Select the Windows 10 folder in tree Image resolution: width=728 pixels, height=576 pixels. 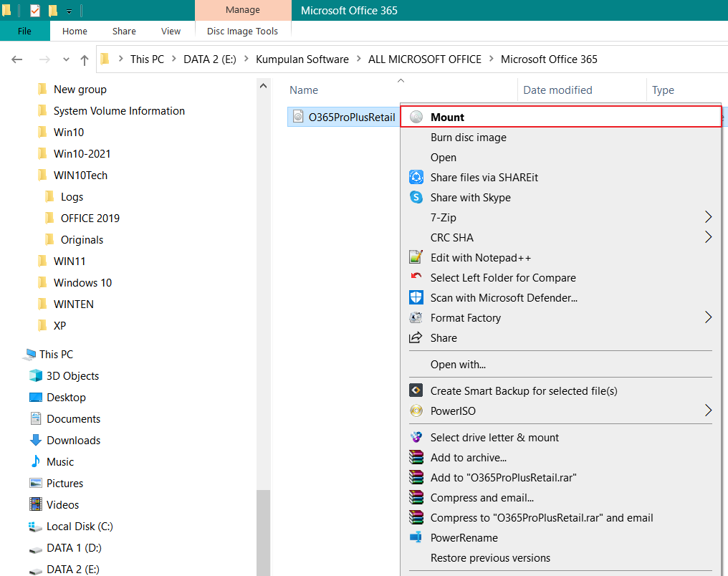(x=82, y=283)
